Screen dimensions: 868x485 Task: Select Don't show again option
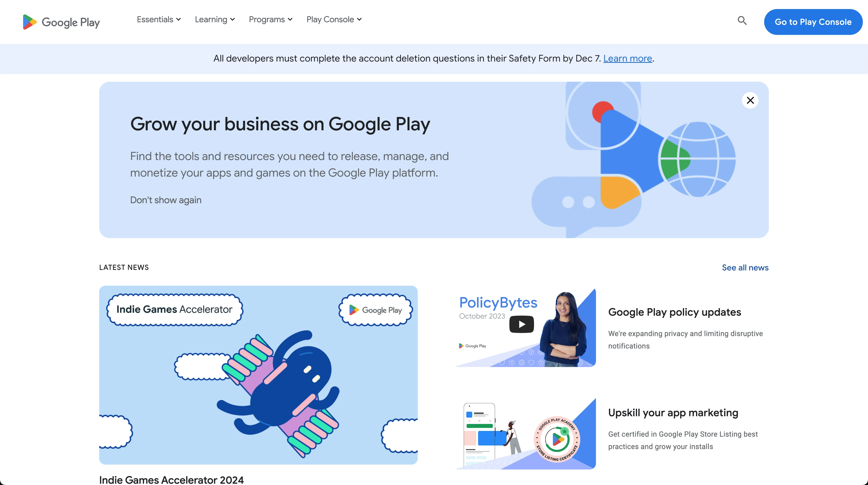click(166, 200)
